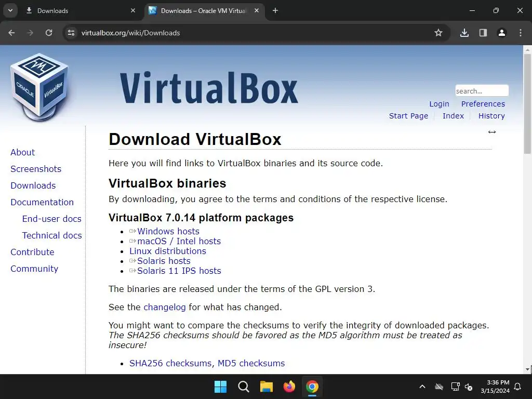
Task: Show hidden system tray icons
Action: [422, 387]
